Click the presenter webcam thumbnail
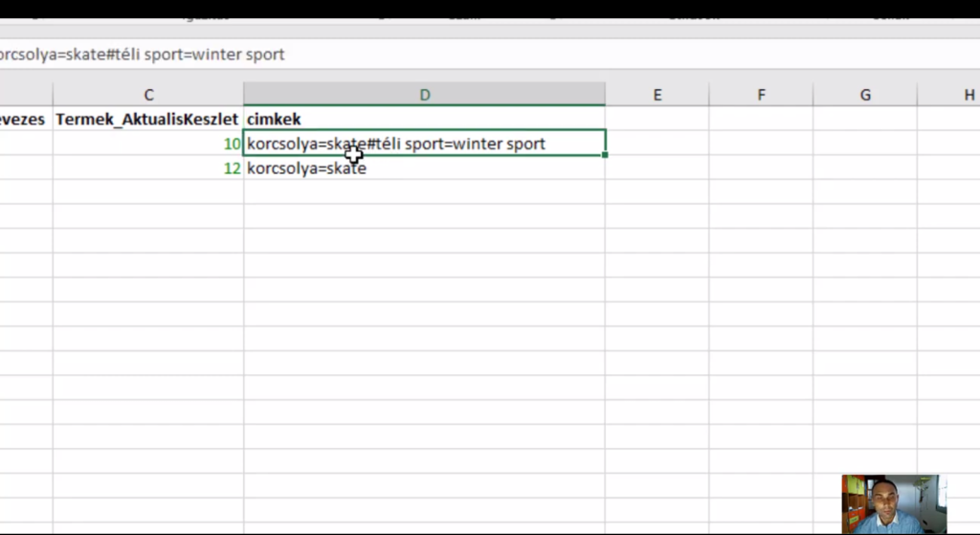The width and height of the screenshot is (980, 535). [x=894, y=503]
